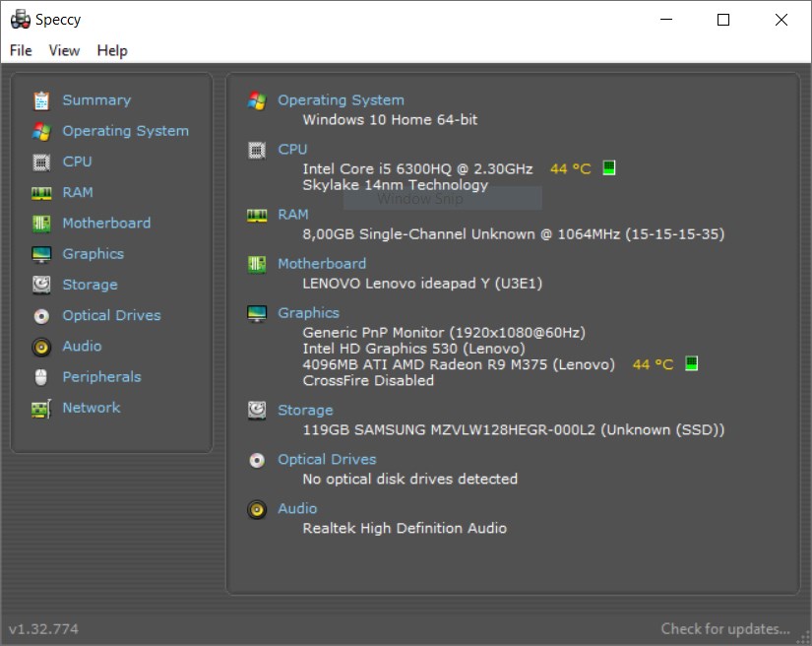Image resolution: width=812 pixels, height=646 pixels.
Task: Click the Optical Drives disc icon in summary panel
Action: click(257, 460)
